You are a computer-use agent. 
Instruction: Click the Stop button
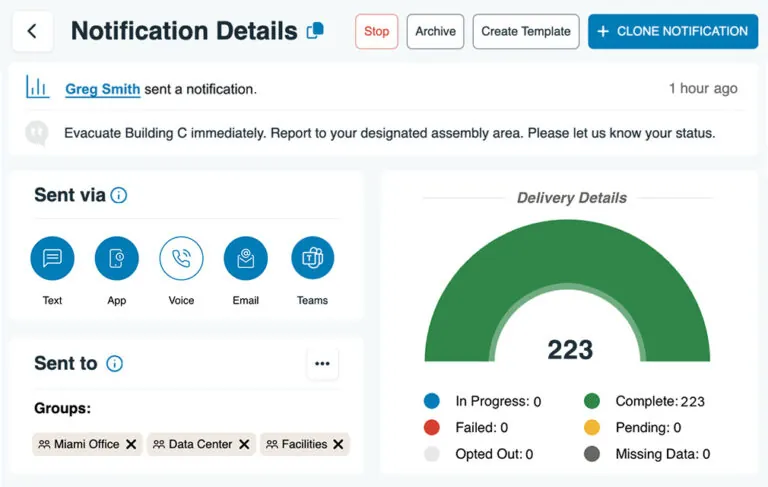pyautogui.click(x=376, y=31)
